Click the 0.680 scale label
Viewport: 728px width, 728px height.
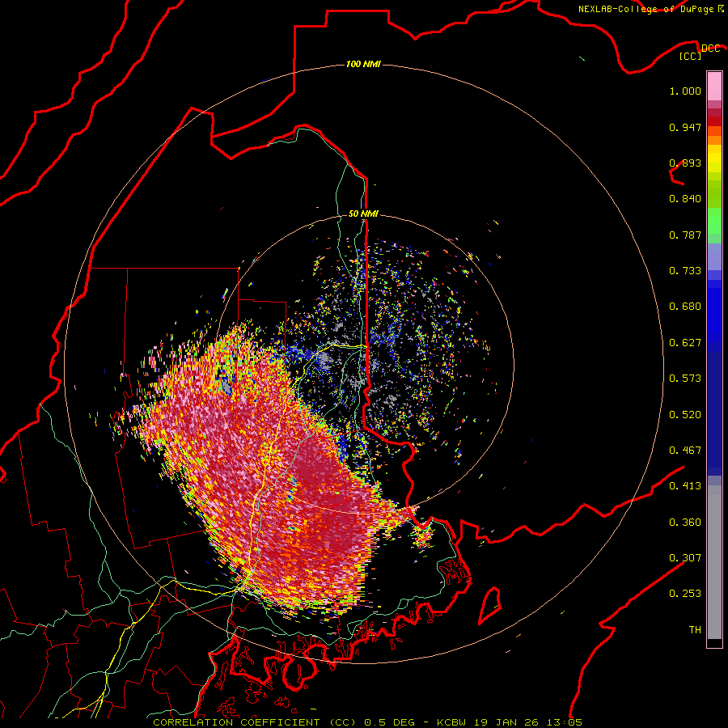[685, 307]
